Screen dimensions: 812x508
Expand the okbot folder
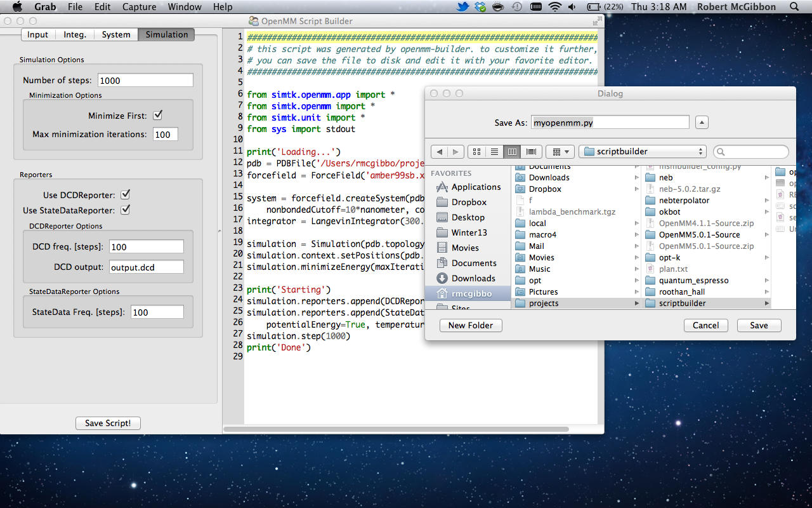(766, 212)
